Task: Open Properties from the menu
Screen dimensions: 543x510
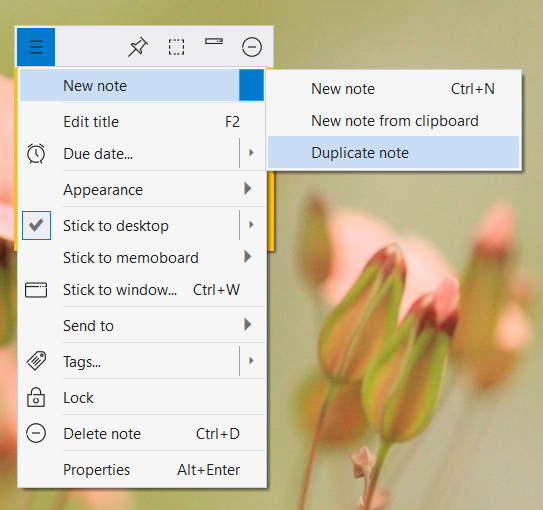Action: tap(142, 470)
